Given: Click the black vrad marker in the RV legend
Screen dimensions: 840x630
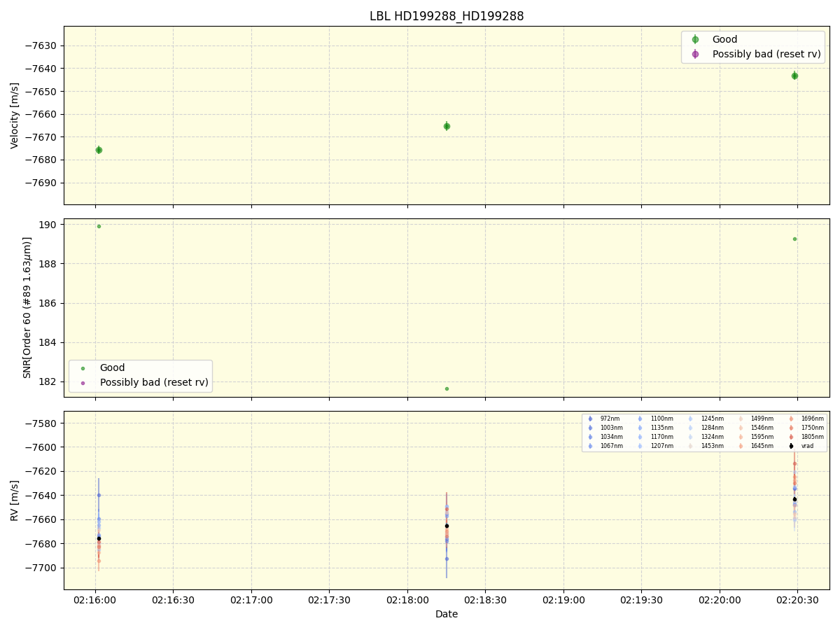Looking at the screenshot, I should [x=791, y=446].
